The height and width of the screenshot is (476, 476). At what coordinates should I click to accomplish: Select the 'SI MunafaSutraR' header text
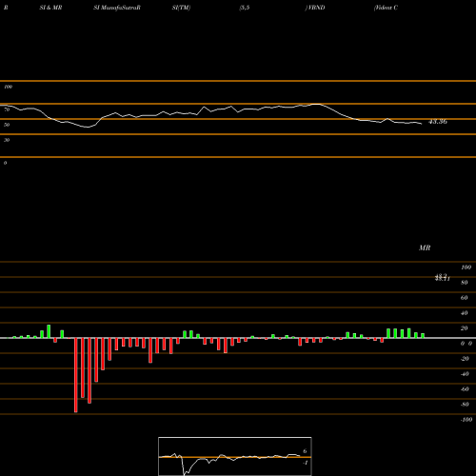point(117,8)
